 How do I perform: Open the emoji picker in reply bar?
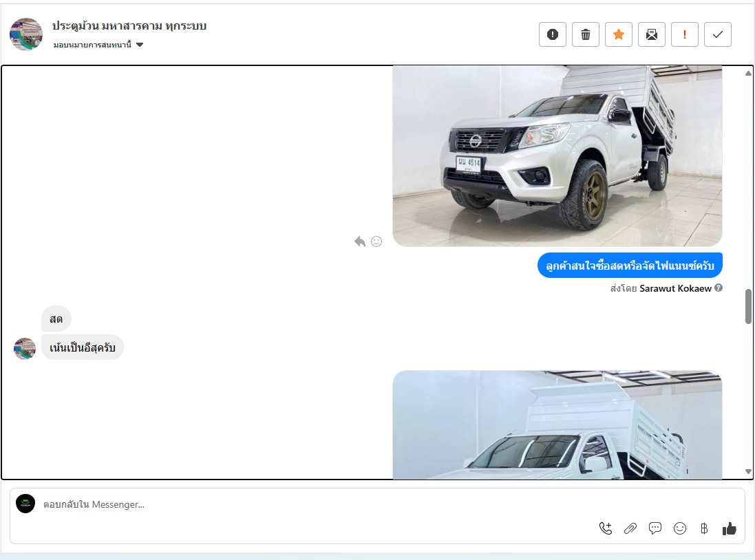point(680,528)
